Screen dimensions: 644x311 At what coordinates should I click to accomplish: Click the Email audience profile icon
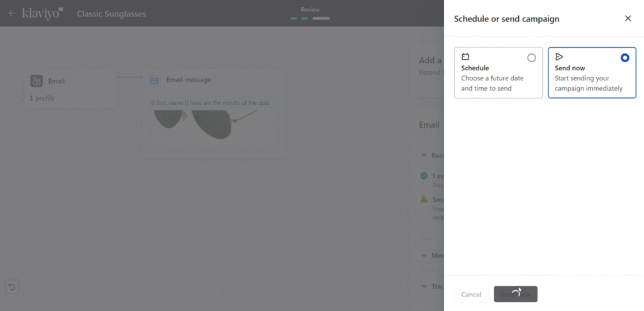pos(36,81)
